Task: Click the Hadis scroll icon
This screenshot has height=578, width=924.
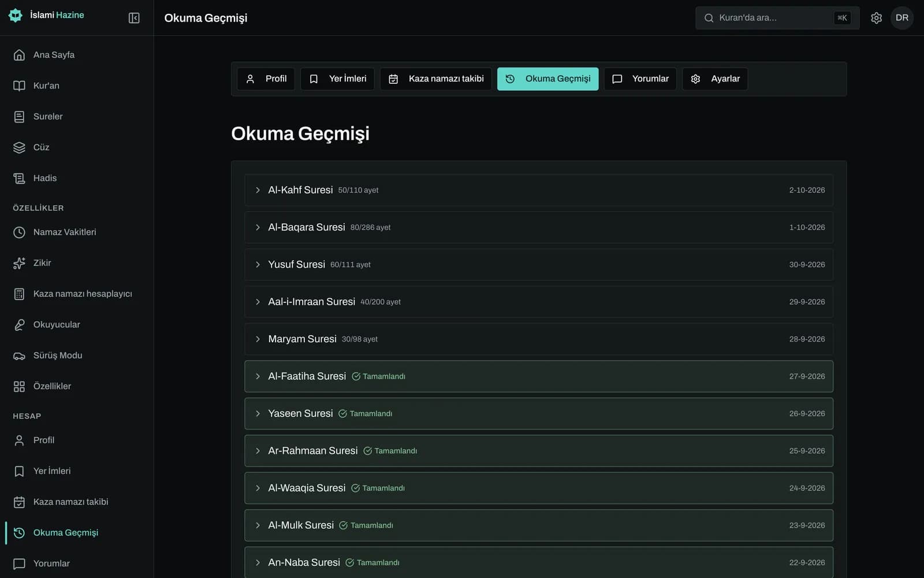Action: pos(19,178)
